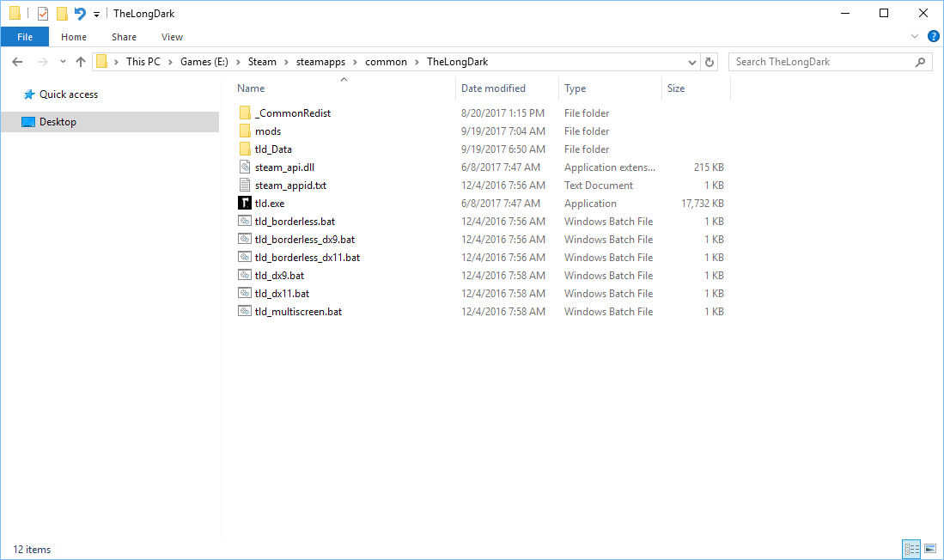Image resolution: width=944 pixels, height=560 pixels.
Task: Switch to the Share ribbon tab
Action: coord(124,37)
